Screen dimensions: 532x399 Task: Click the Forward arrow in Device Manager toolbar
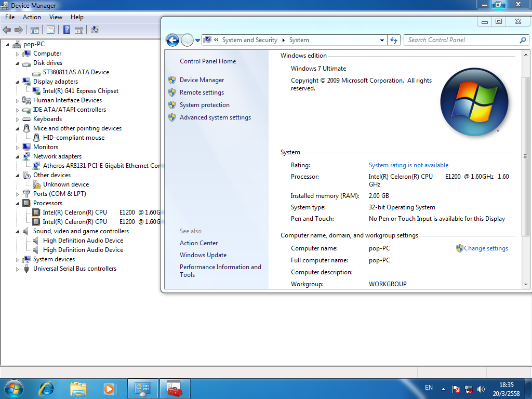19,30
